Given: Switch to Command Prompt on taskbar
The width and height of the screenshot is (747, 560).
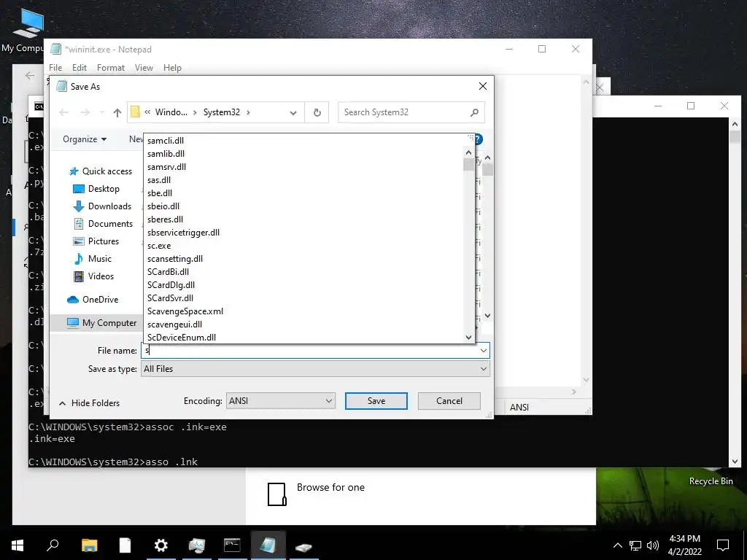Looking at the screenshot, I should pos(232,545).
